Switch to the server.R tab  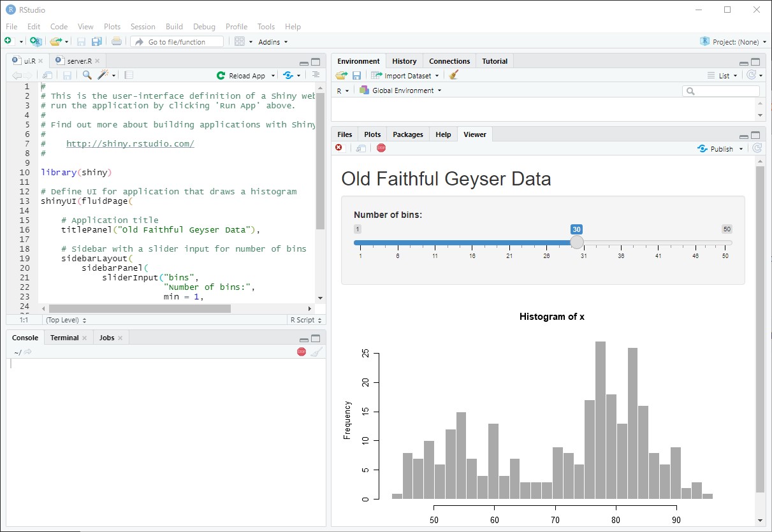[x=79, y=61]
